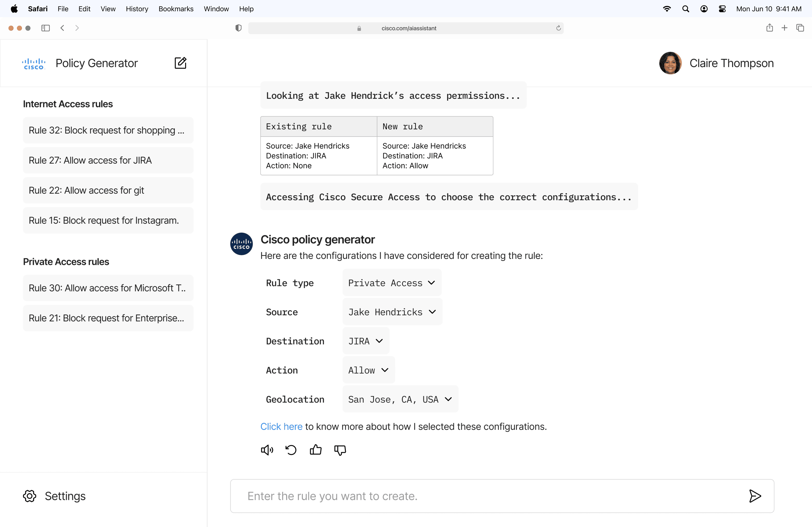Click the address bar lock icon
The height and width of the screenshot is (527, 812).
(359, 28)
